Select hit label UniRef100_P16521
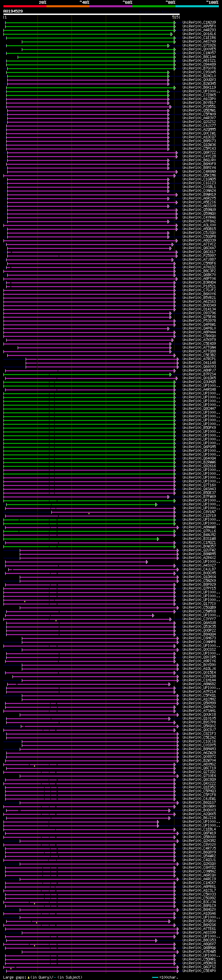Screen dimensions: 222x980 199,286
